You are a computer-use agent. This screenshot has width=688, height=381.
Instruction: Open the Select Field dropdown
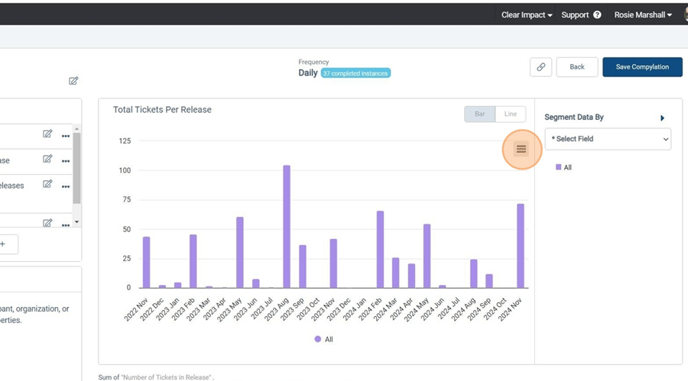tap(608, 139)
